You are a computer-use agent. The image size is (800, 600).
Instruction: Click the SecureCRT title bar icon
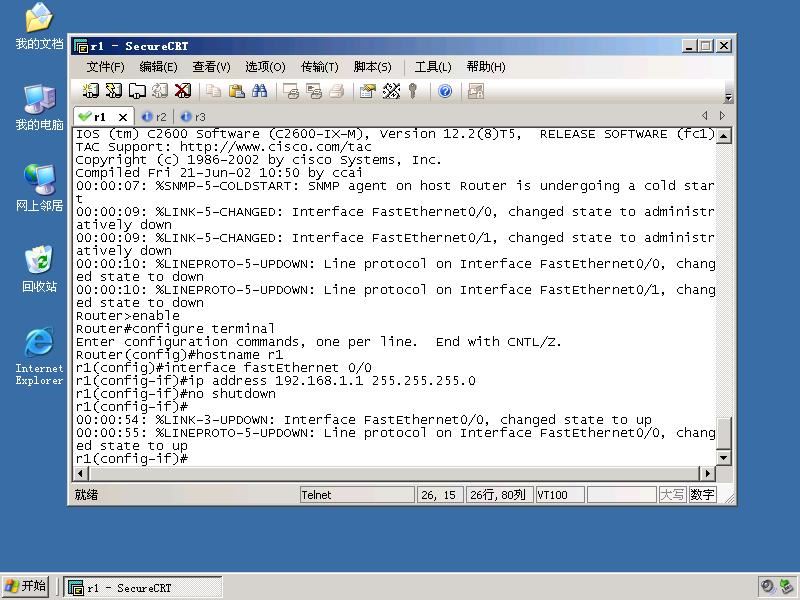click(x=81, y=46)
